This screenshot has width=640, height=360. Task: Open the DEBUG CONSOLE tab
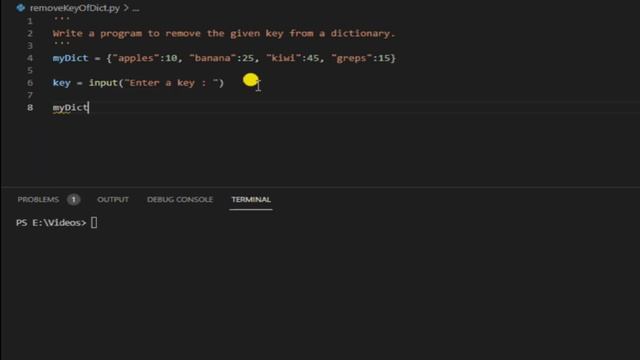[180, 200]
